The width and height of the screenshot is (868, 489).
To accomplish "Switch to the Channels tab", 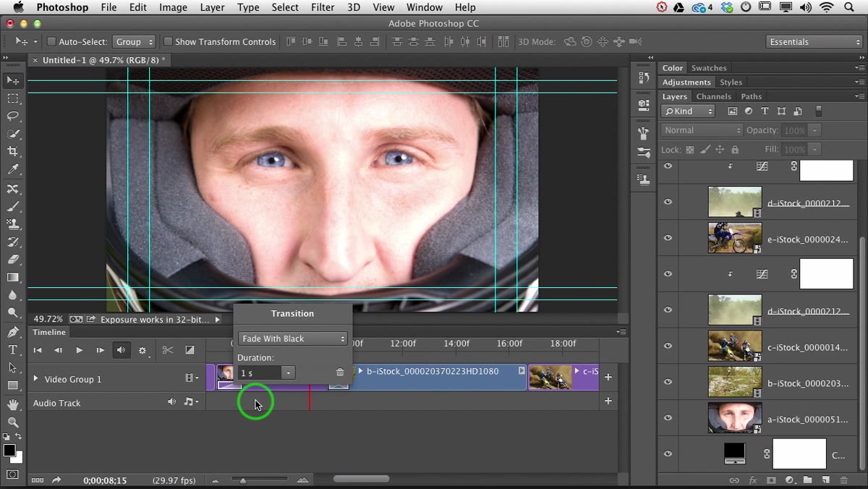I will point(713,96).
